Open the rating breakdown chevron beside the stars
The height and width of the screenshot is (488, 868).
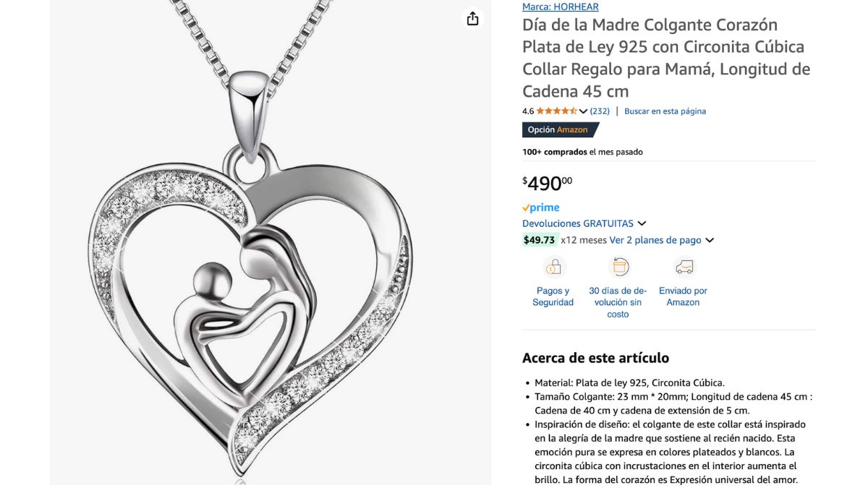(x=583, y=111)
